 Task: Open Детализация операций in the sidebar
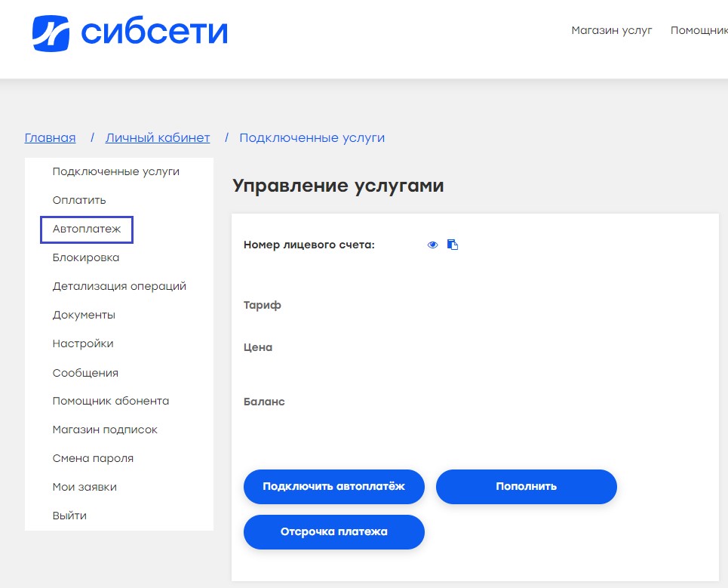119,286
